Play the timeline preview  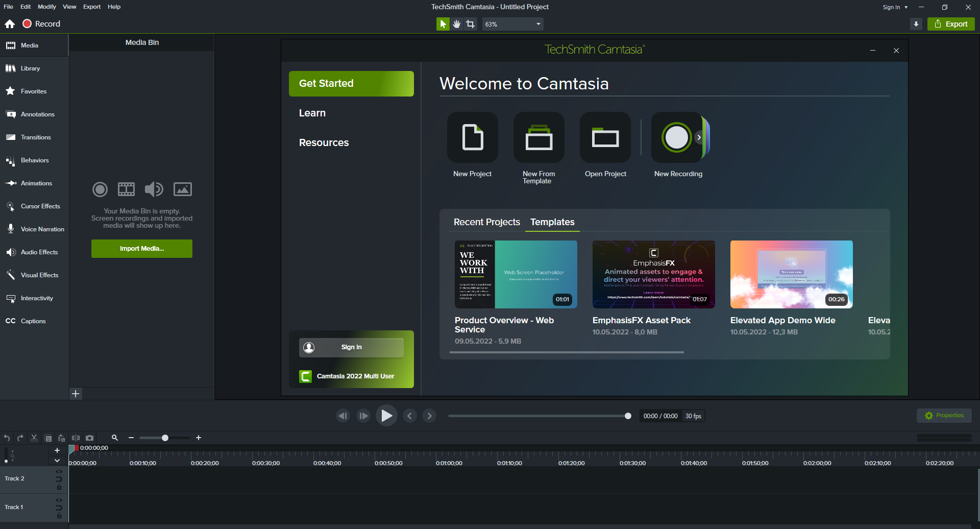pos(386,416)
